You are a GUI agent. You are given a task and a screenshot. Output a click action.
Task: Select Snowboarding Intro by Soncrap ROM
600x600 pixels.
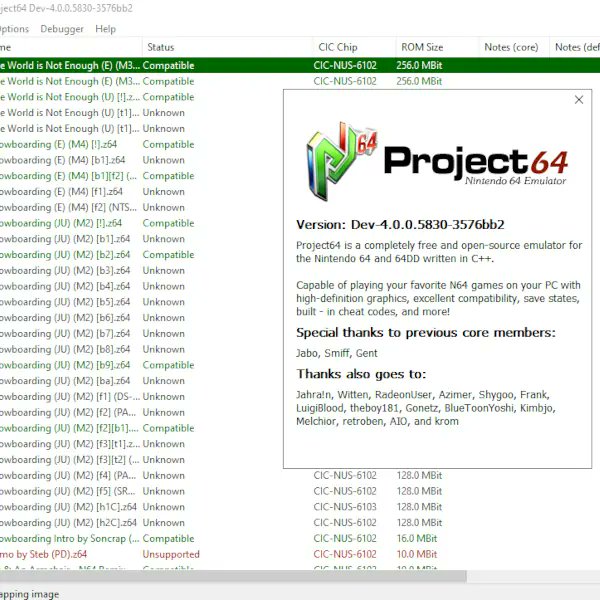(70, 539)
